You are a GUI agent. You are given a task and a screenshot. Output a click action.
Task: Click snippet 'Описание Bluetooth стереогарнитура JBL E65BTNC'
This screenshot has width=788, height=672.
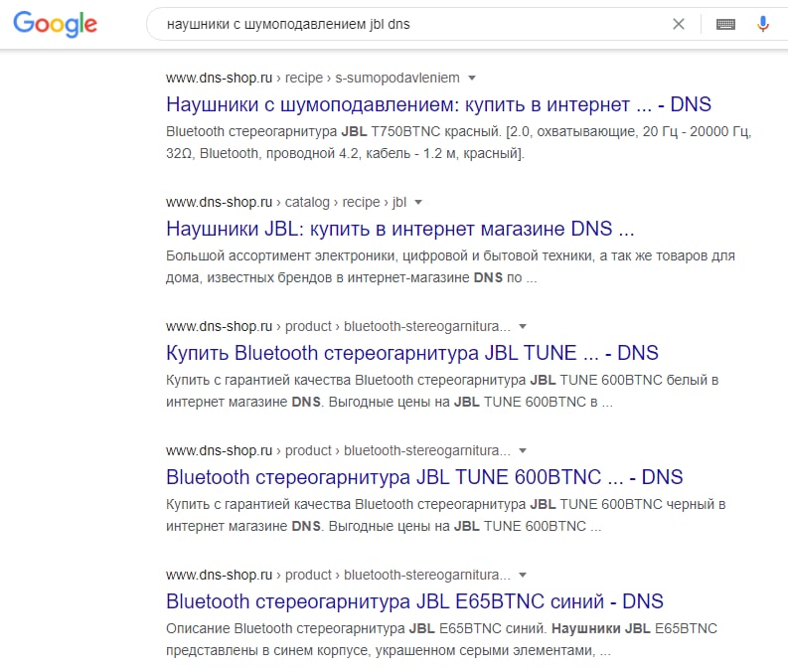pos(442,639)
